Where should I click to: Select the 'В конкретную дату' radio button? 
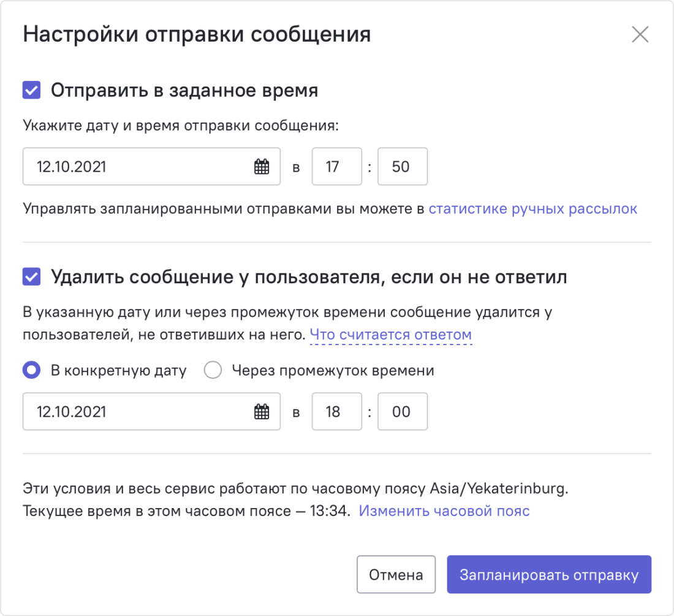(x=31, y=371)
